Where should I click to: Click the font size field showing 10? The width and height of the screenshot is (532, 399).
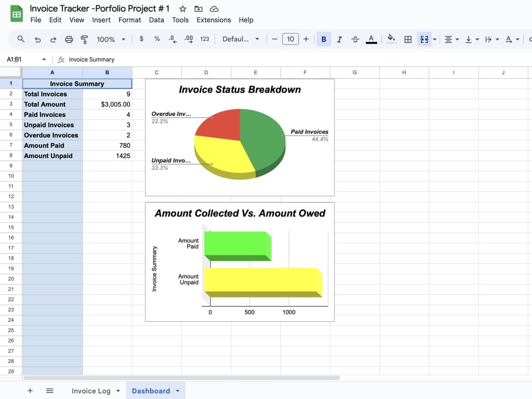290,39
